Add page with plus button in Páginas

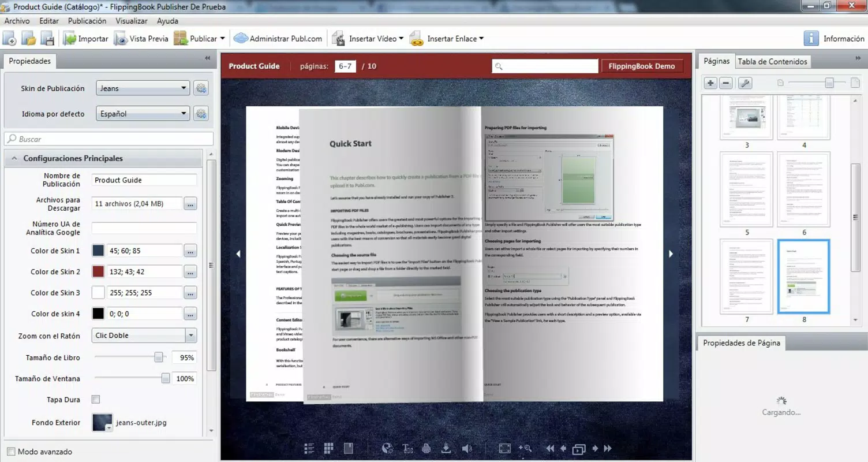[711, 83]
